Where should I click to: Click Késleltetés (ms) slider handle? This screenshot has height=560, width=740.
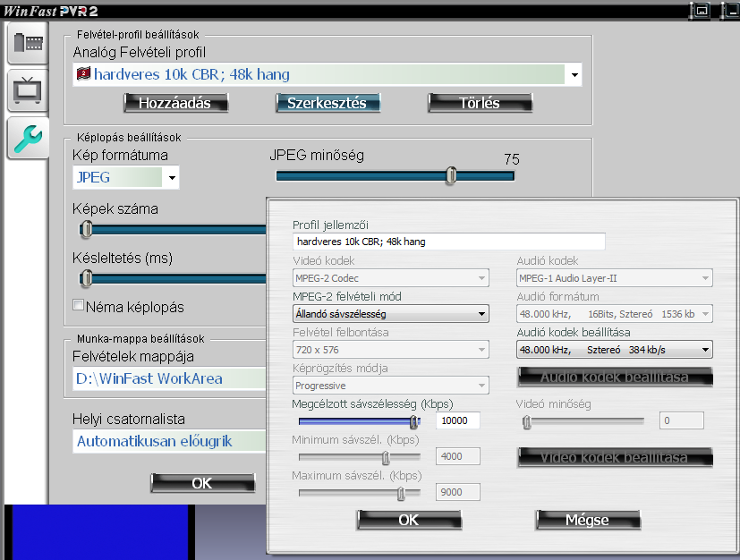86,278
